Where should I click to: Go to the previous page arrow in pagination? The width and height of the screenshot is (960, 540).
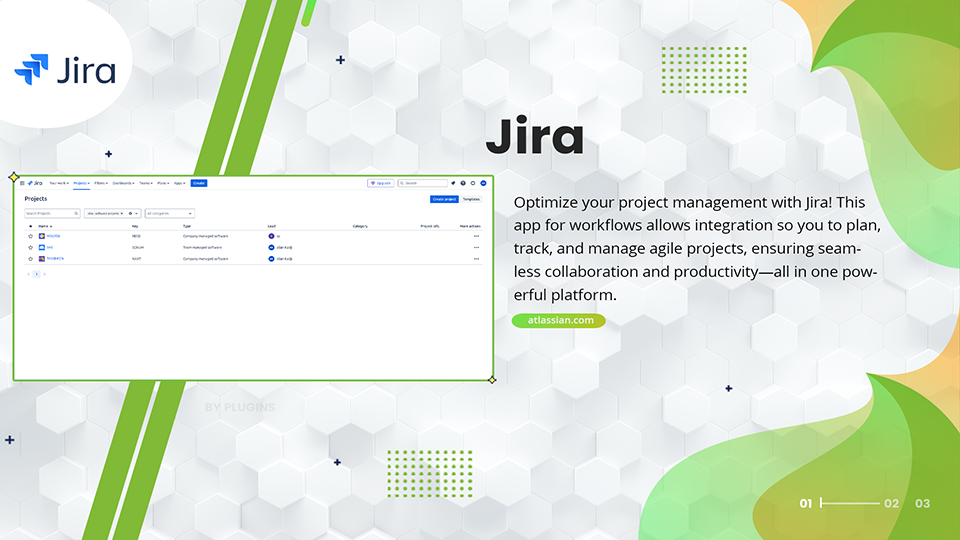coord(29,274)
